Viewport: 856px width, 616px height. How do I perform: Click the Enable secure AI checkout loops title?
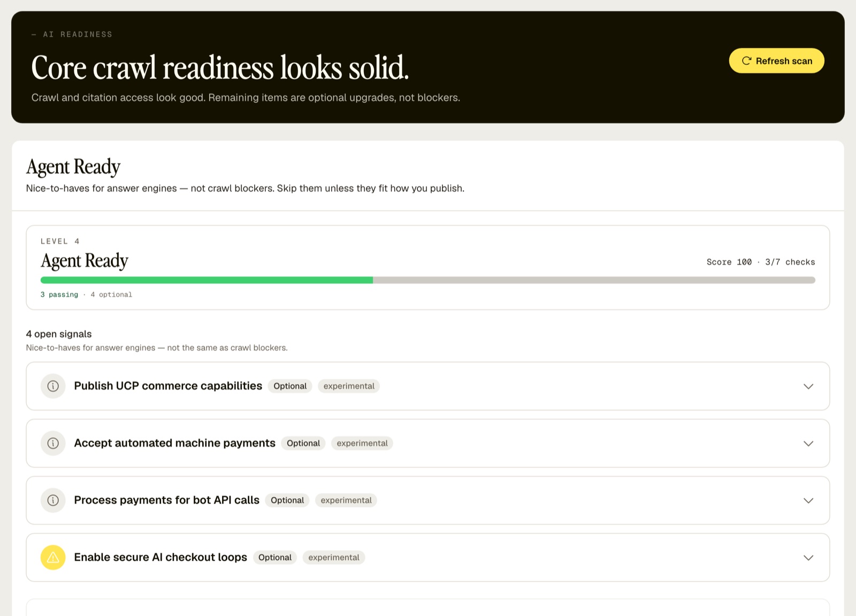click(160, 557)
